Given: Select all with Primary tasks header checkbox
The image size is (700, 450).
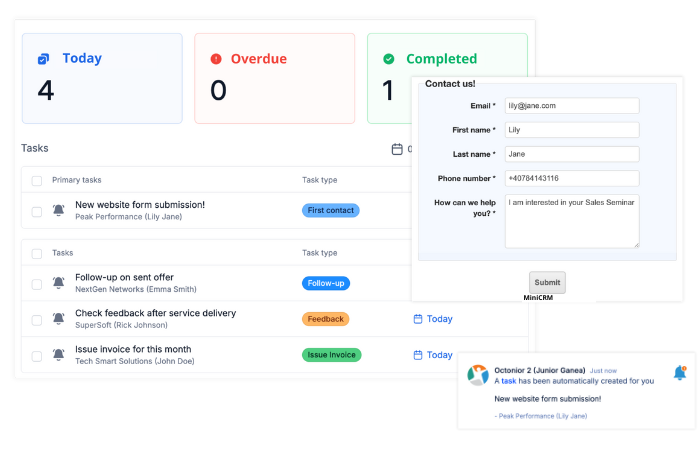Looking at the screenshot, I should pos(37,181).
